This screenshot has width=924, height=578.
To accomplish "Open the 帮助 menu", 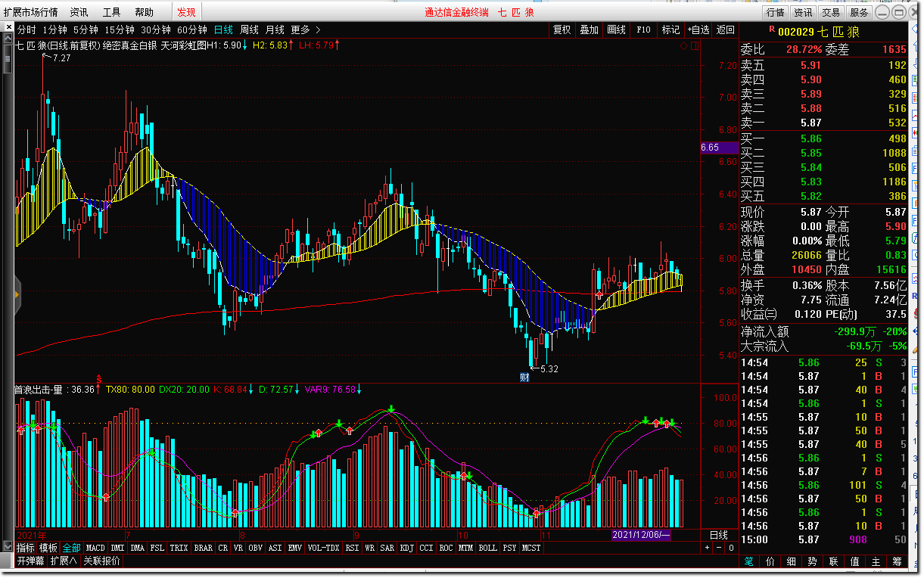I will pos(144,12).
